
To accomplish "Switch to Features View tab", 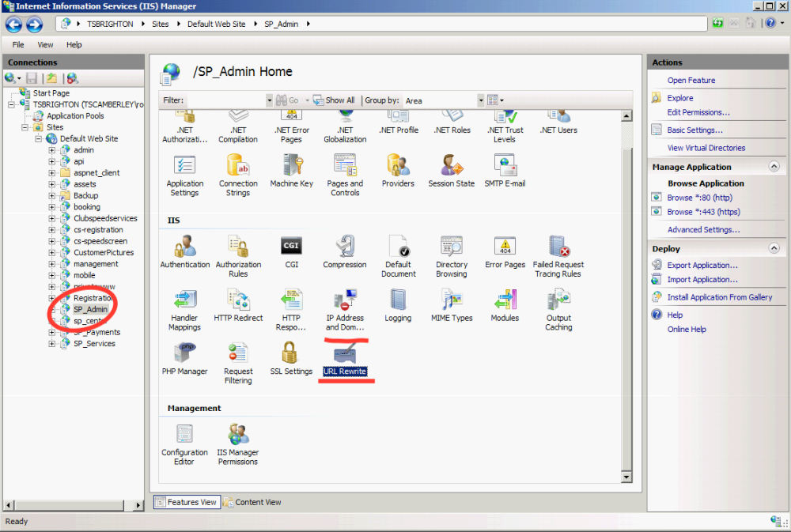I will 187,502.
